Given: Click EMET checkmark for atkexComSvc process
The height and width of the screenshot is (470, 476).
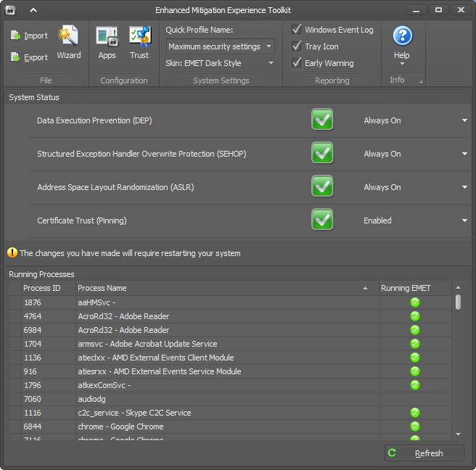Looking at the screenshot, I should 414,385.
